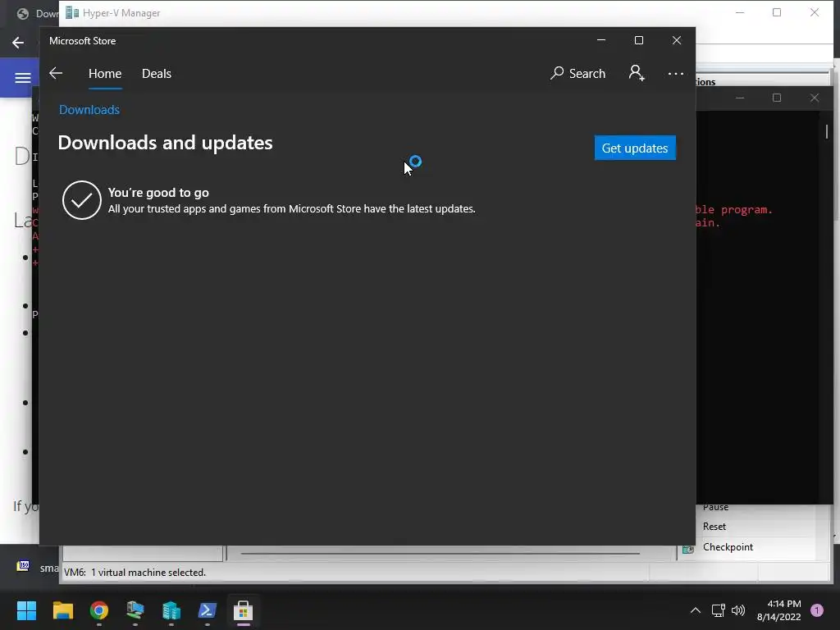
Task: Click the checkmark circle status icon
Action: [82, 200]
